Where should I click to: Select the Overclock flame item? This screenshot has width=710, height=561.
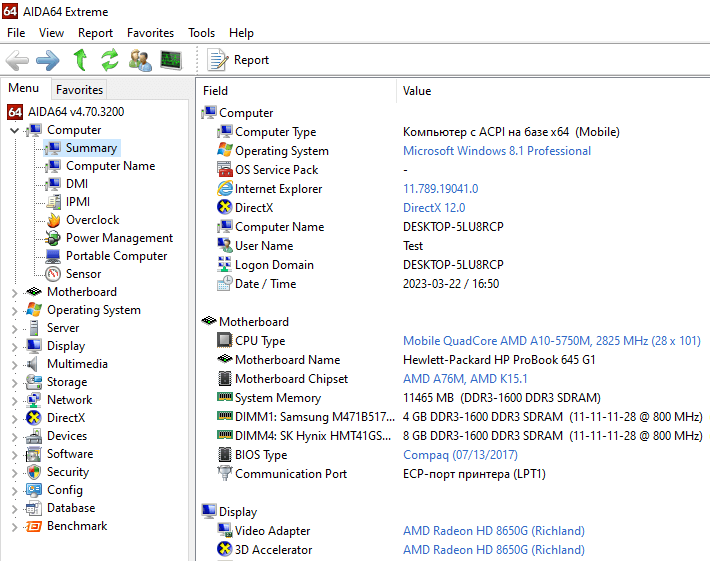[92, 220]
